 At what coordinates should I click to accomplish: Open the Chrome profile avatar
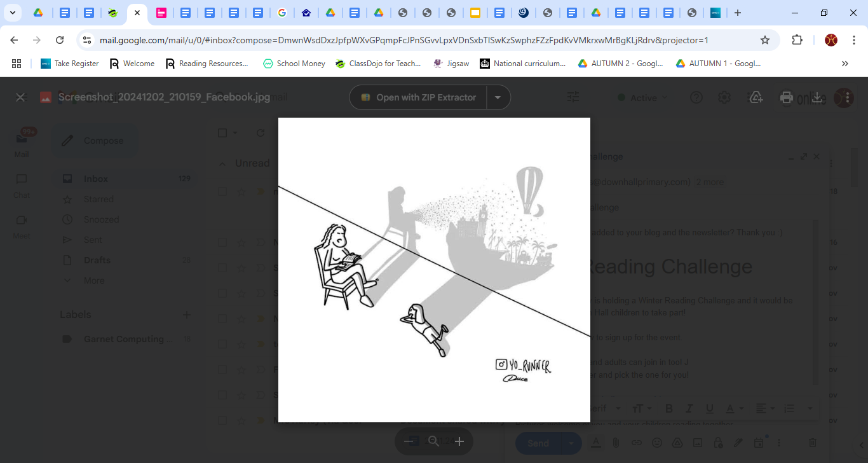tap(831, 40)
